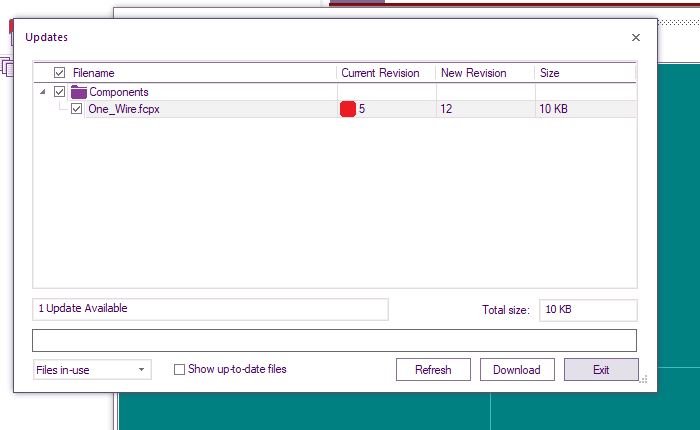Uncheck the One_Wire.fcpx file checkbox
Screen dimensions: 700x430
point(77,109)
